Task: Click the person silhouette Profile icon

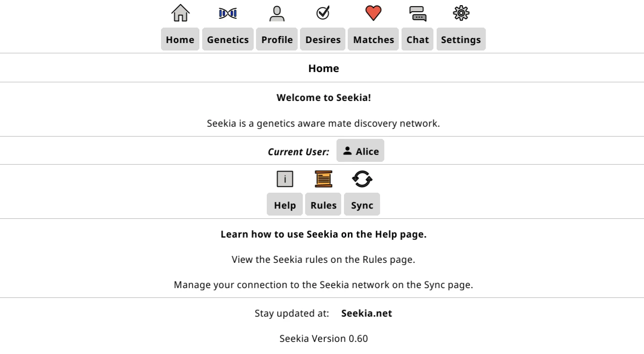Action: [277, 13]
